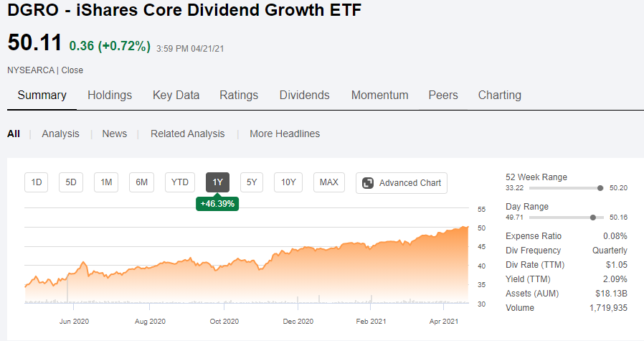The width and height of the screenshot is (644, 341).
Task: Filter headlines by News
Action: pyautogui.click(x=114, y=134)
